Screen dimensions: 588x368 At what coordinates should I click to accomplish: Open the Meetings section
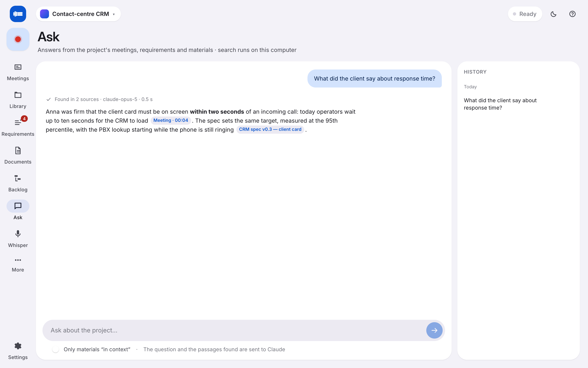[x=18, y=72]
